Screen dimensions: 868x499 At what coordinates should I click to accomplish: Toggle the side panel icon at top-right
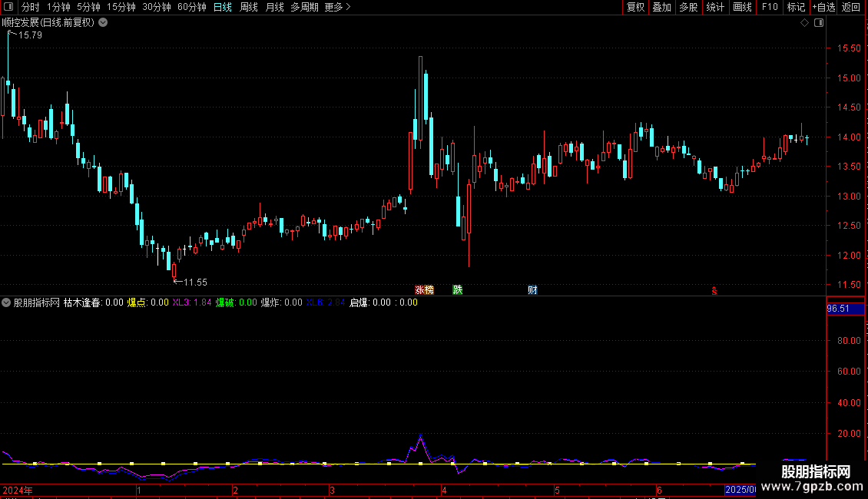pos(819,23)
